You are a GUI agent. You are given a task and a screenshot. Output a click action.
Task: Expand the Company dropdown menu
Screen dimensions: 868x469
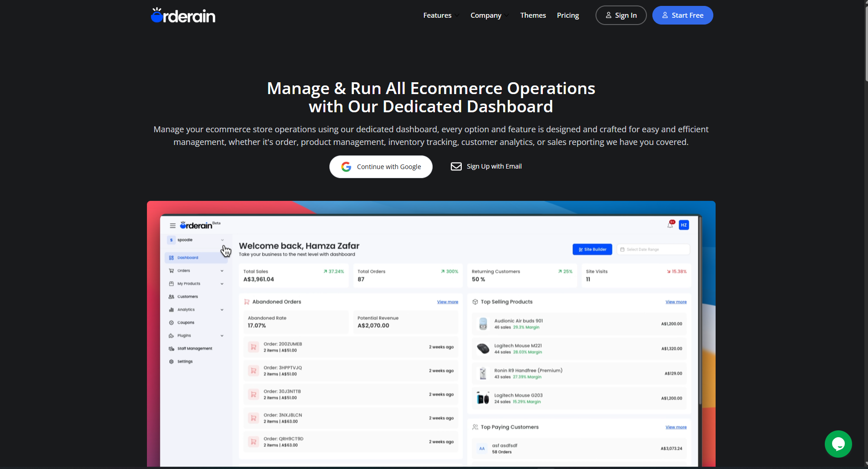[490, 15]
